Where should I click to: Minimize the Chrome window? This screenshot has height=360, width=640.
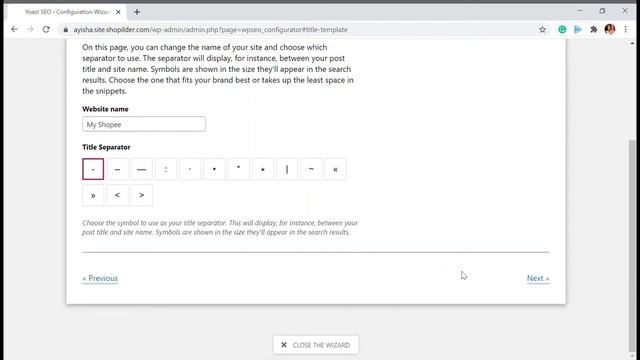click(x=580, y=11)
